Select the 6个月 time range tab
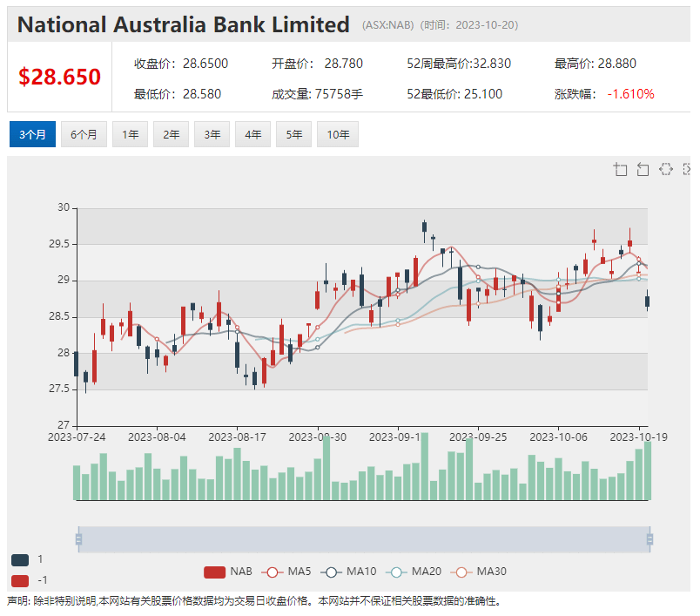The image size is (700, 616). [x=84, y=134]
